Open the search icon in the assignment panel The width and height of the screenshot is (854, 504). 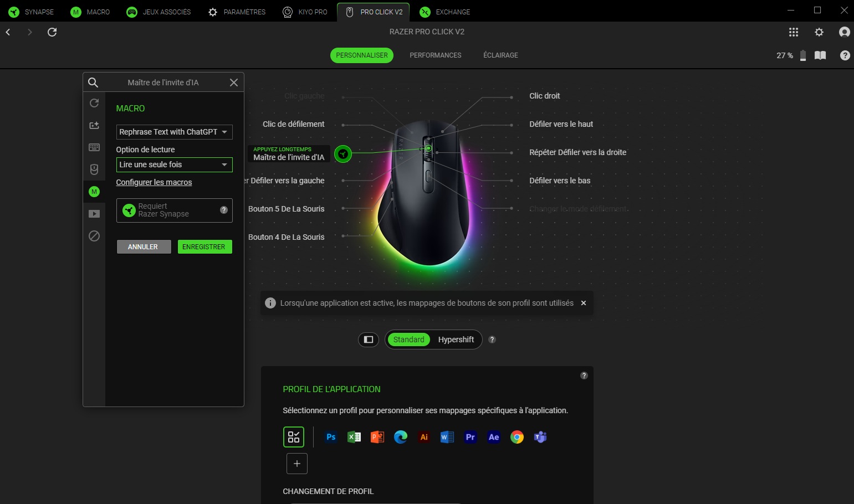[x=93, y=83]
